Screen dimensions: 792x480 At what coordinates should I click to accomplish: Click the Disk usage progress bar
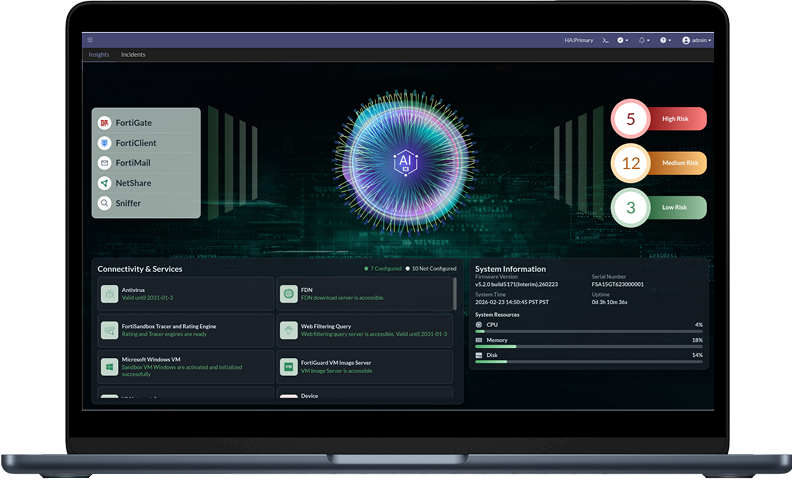click(x=589, y=362)
